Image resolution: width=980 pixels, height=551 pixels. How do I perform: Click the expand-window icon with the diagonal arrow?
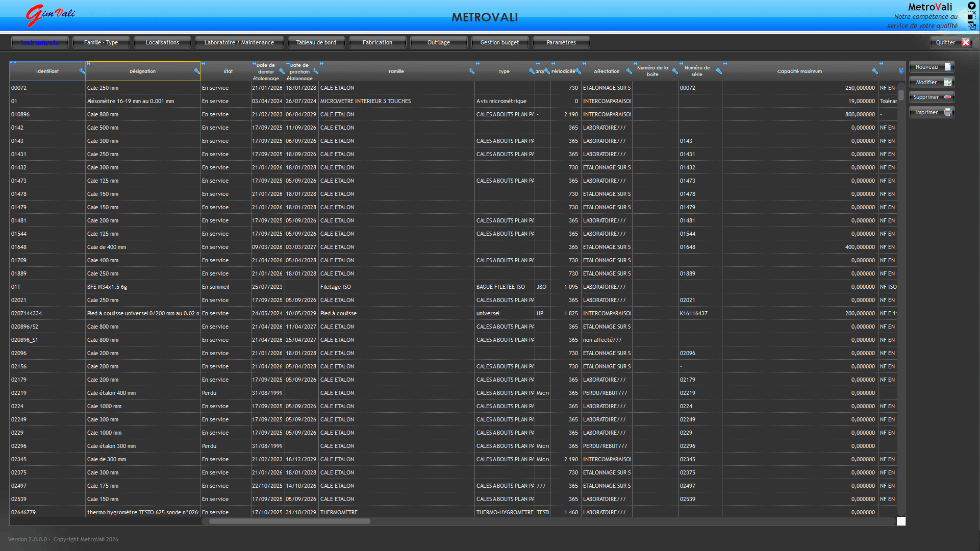(x=972, y=16)
